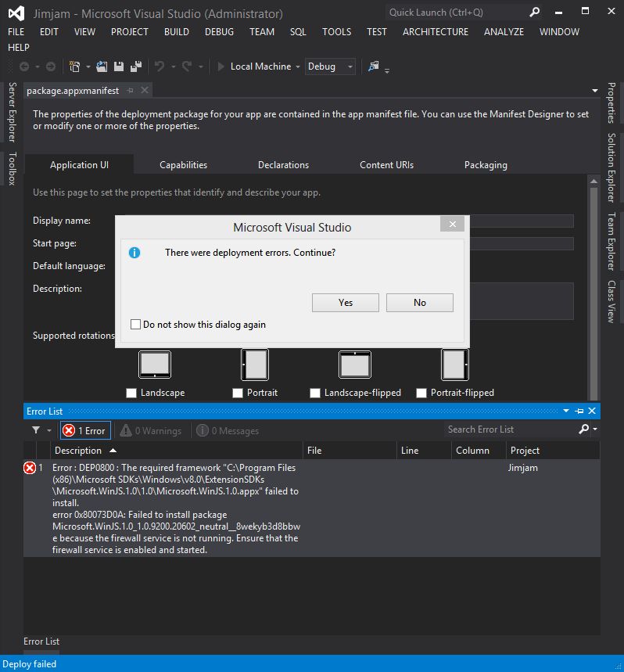Click the Redo toolbar icon
Screen dimensions: 624x672
tap(187, 66)
